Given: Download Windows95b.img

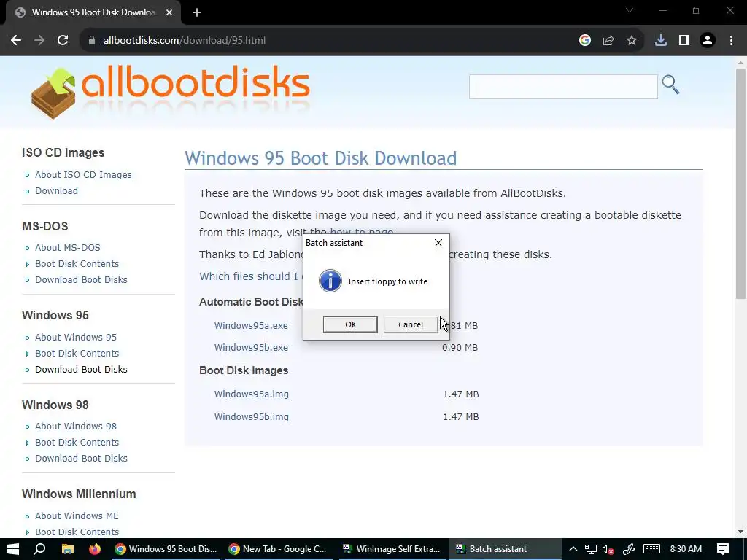Looking at the screenshot, I should [x=251, y=416].
